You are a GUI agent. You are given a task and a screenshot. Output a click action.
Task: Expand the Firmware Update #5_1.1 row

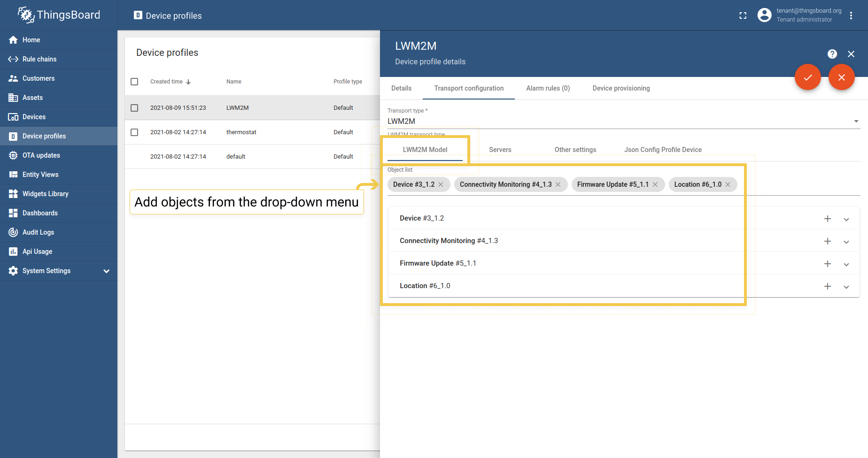click(846, 264)
